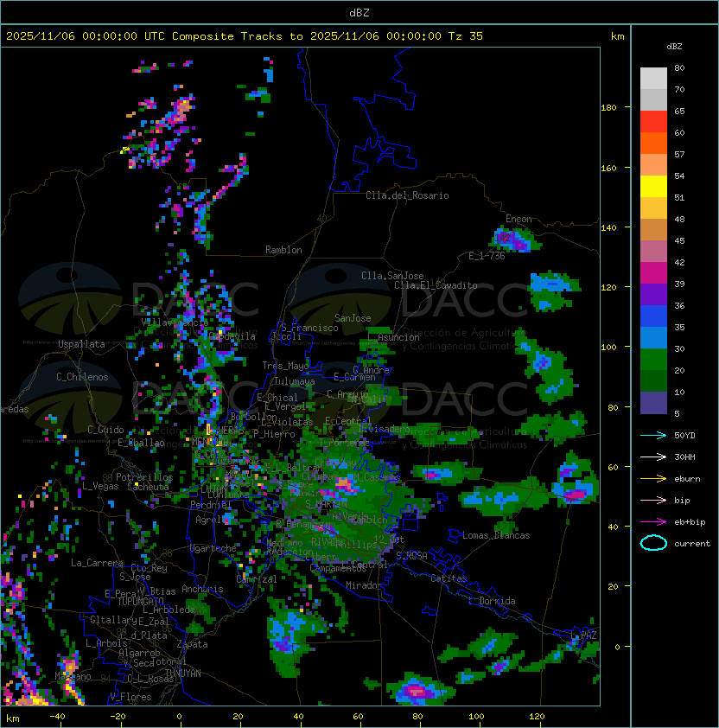719x728 pixels.
Task: Click the 'Zapata' place label
Action: pos(192,644)
